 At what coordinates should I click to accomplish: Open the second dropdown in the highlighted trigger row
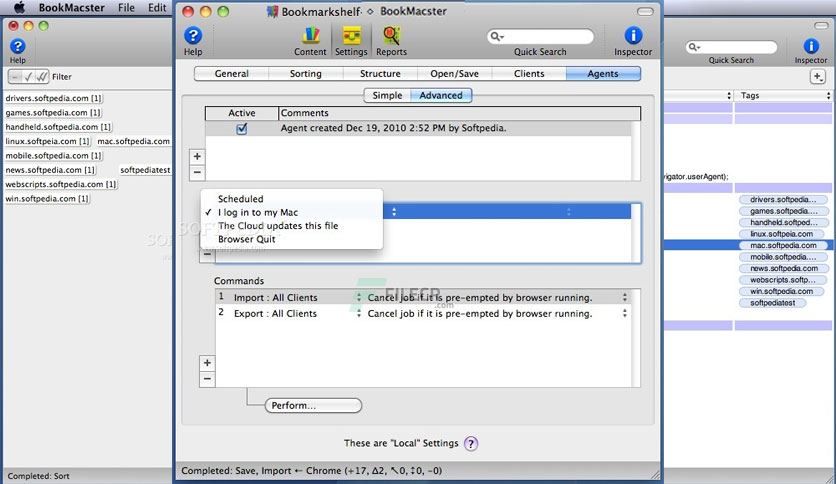click(x=569, y=212)
